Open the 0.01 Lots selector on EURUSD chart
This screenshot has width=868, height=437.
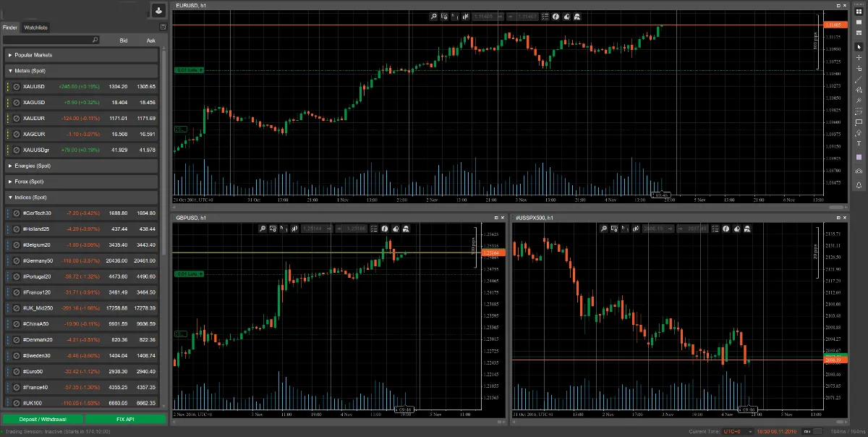tap(190, 70)
